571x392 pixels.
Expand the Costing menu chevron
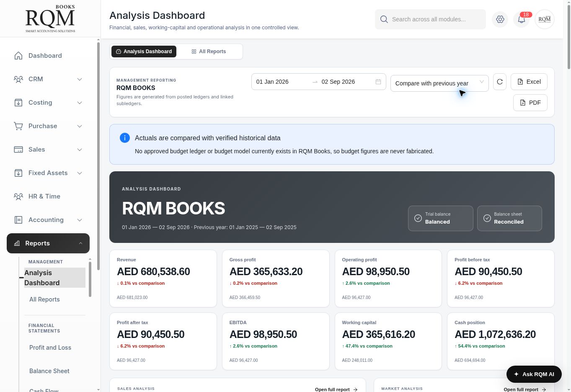coord(80,103)
